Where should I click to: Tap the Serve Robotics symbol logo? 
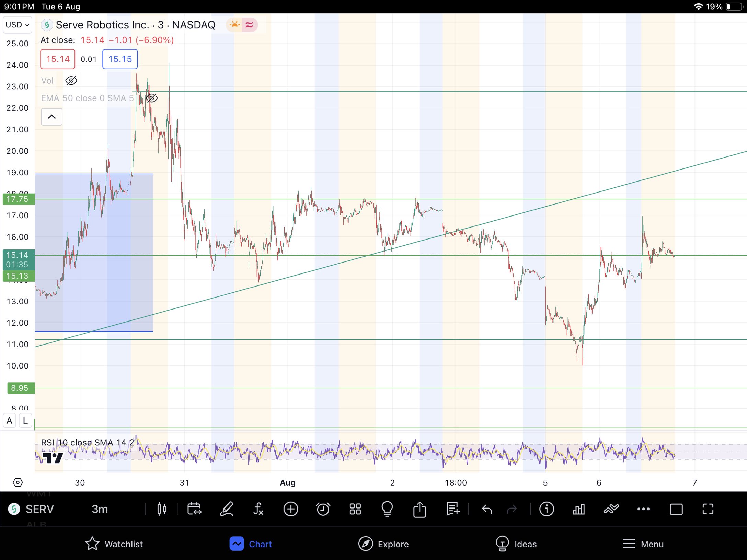pyautogui.click(x=47, y=25)
